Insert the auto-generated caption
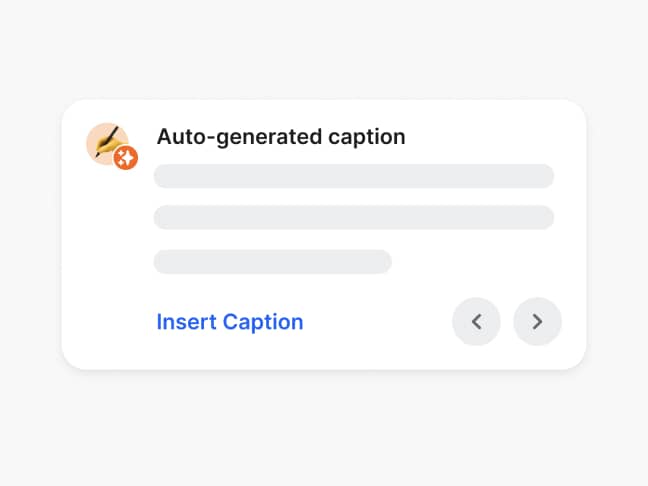The image size is (648, 486). coord(230,322)
